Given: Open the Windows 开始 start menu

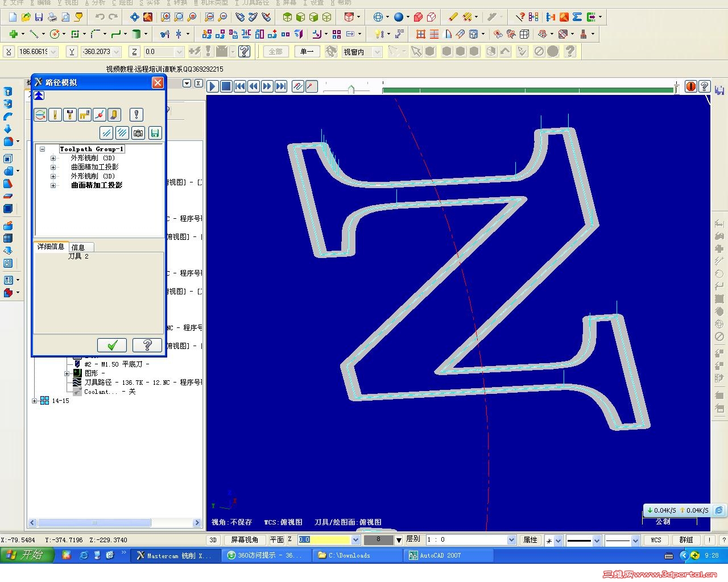Looking at the screenshot, I should 28,555.
